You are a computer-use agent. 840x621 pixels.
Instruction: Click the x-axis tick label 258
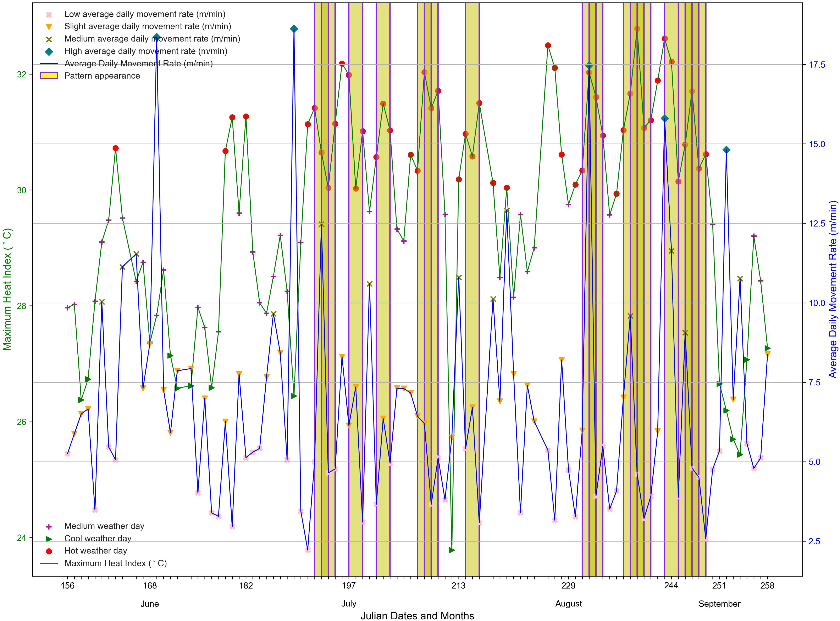767,586
